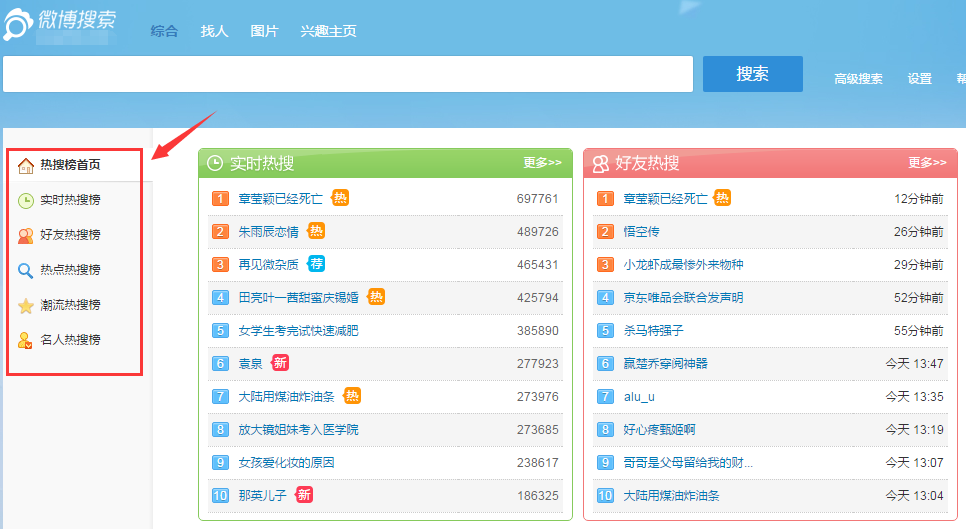Open the 综合 search tab
This screenshot has width=966, height=529.
[164, 31]
